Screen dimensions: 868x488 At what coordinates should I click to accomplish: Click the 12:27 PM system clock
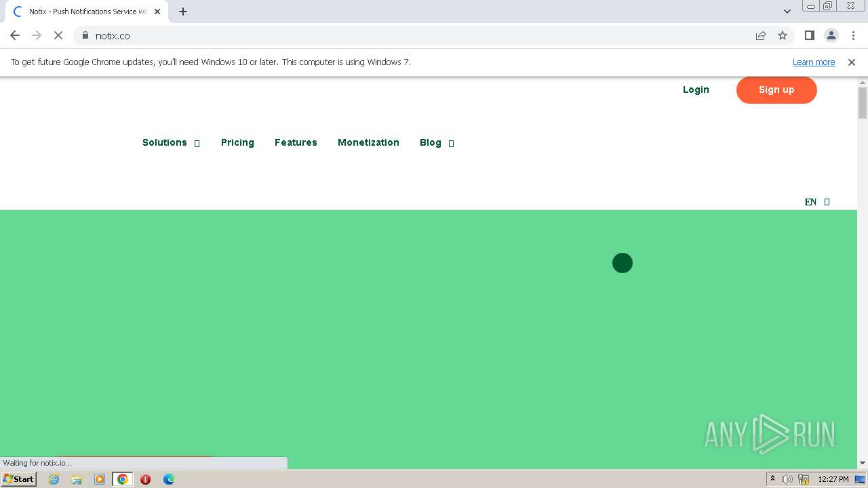click(x=833, y=479)
